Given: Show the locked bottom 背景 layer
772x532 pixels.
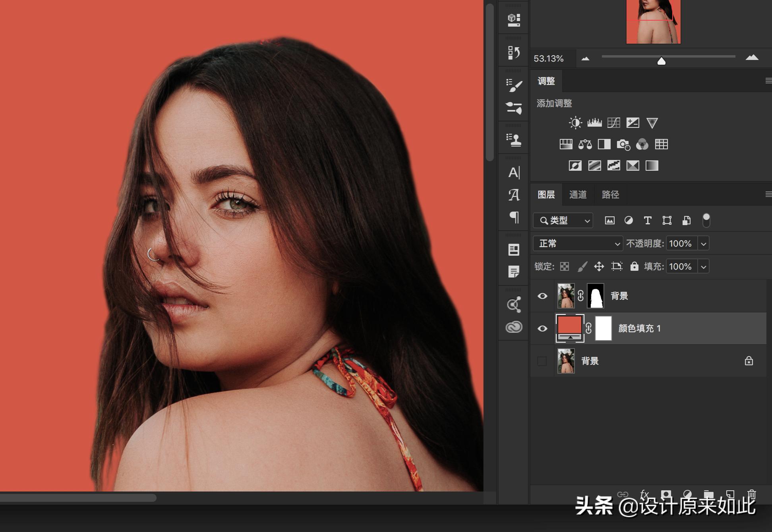Looking at the screenshot, I should click(x=542, y=361).
